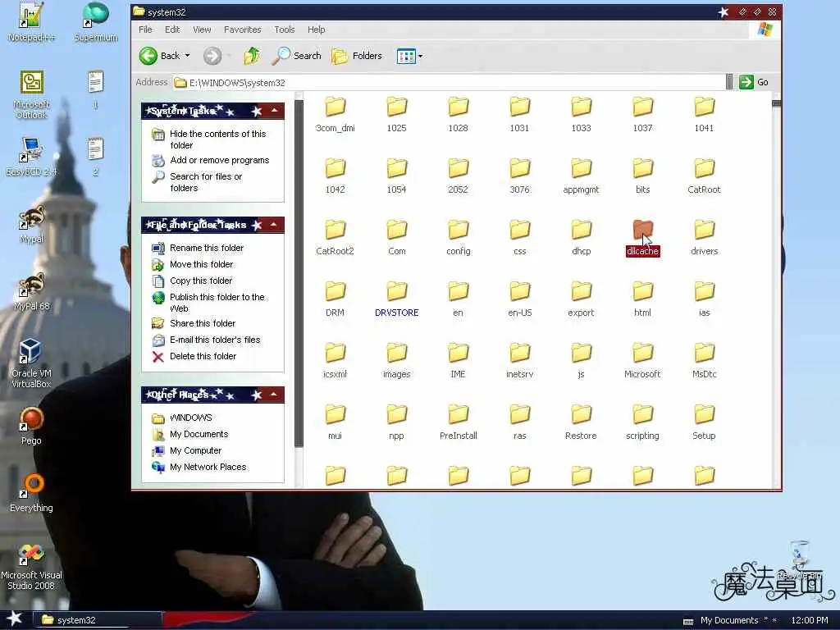Select the en-US folder
840x630 pixels.
(x=519, y=299)
